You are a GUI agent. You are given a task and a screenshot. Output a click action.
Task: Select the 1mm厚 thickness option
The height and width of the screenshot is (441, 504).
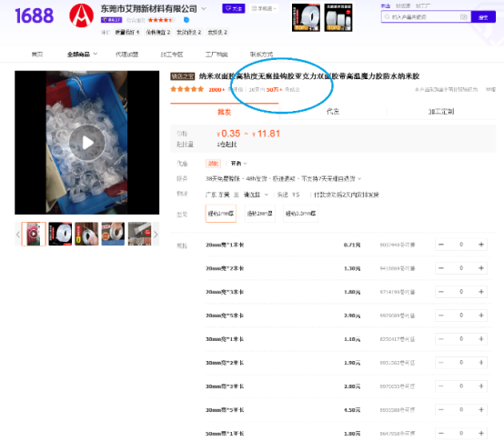[221, 214]
